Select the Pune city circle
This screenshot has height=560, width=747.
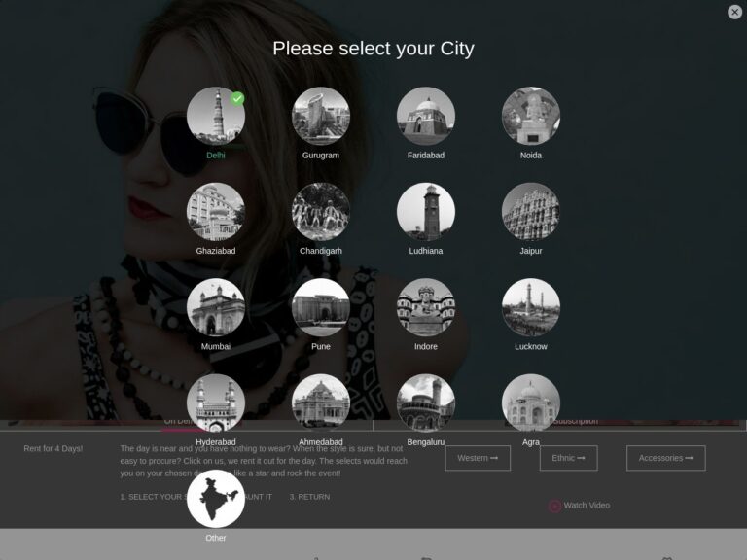[321, 307]
